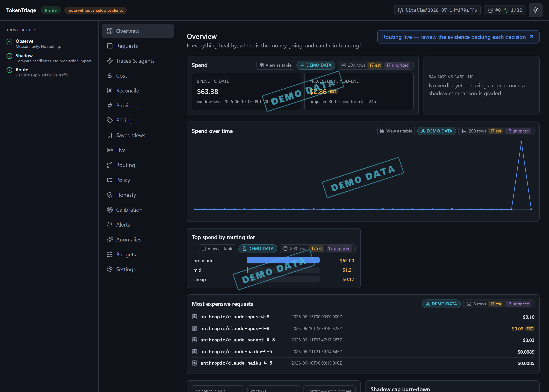This screenshot has width=549, height=392.
Task: Click View as table in routing tier card
Action: coord(217,249)
